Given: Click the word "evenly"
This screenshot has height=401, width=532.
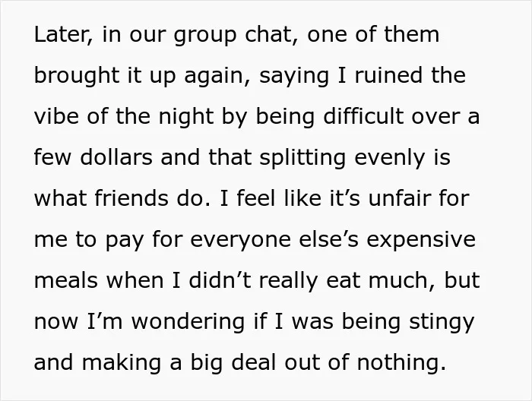Looking at the screenshot, I should pos(389,159).
